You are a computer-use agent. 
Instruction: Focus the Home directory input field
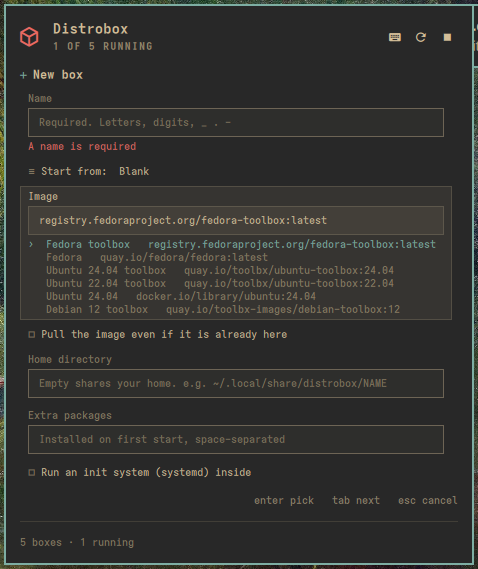point(236,383)
